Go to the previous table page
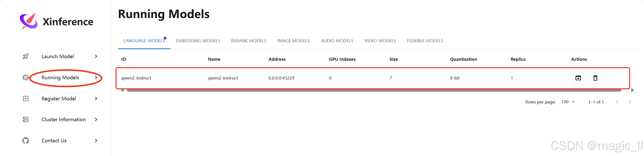 click(x=617, y=102)
